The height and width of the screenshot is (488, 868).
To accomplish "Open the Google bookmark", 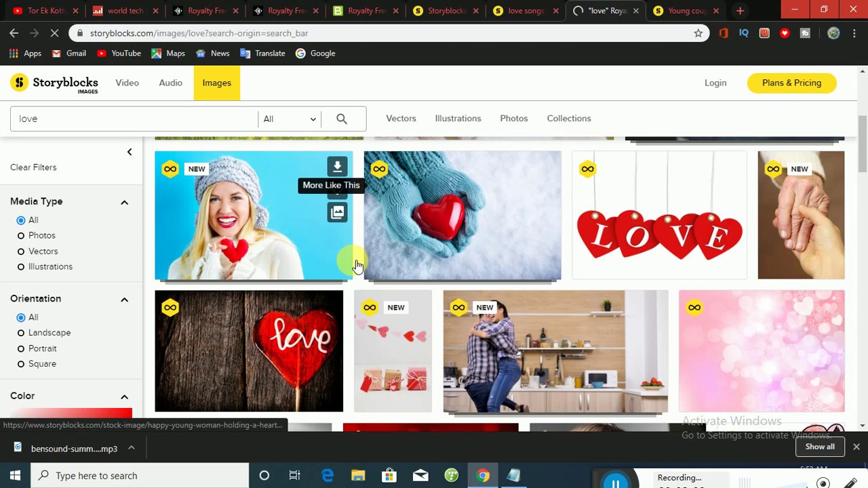I will tap(315, 54).
